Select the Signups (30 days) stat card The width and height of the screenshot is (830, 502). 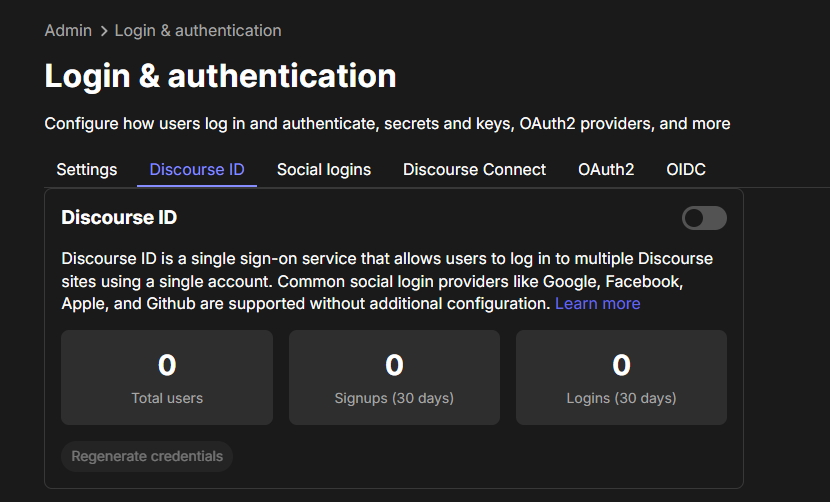[394, 378]
